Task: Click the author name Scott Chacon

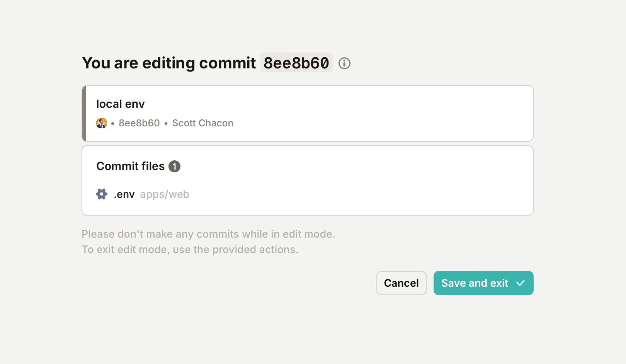Action: (x=202, y=123)
